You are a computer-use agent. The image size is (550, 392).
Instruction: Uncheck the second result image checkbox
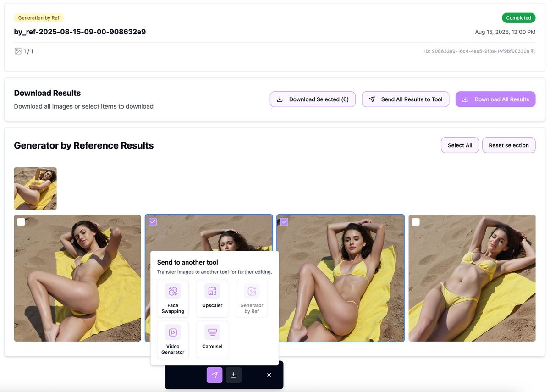(153, 222)
